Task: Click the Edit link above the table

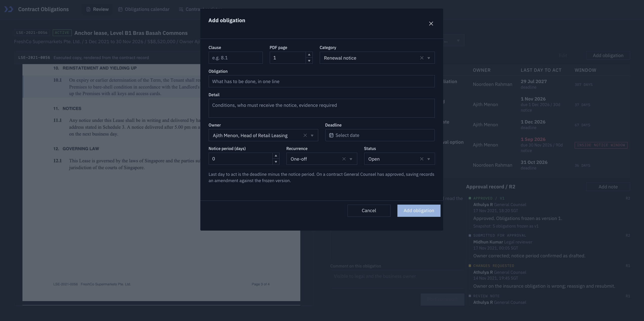Action: 563,55
